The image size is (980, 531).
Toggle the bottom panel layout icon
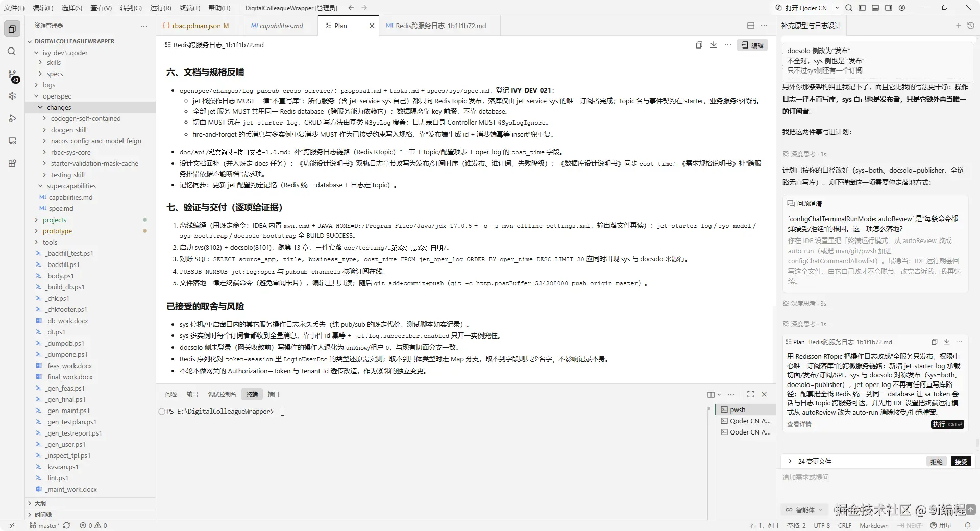pyautogui.click(x=875, y=8)
